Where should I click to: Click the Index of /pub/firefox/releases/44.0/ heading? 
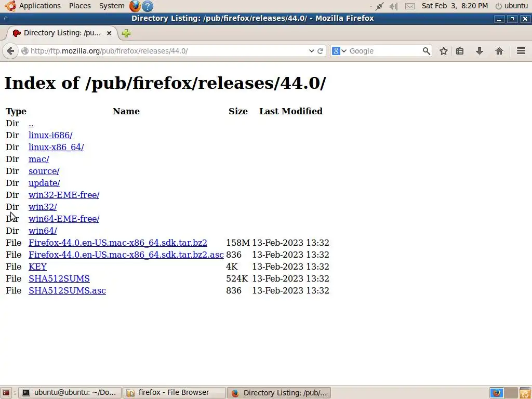165,83
